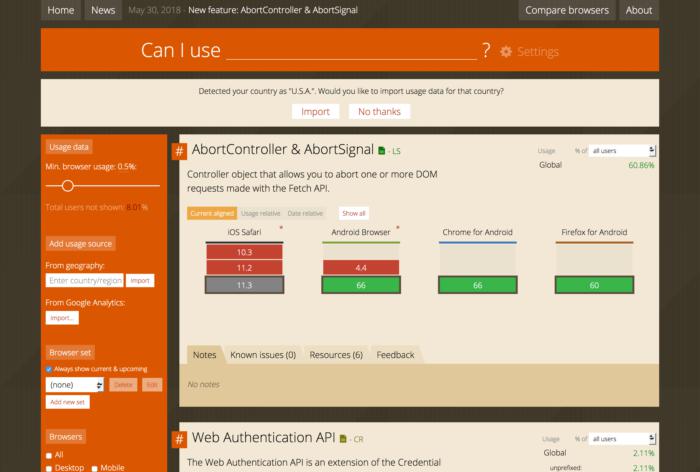Select Usage relative view mode
Screen dimensions: 700x472
pos(261,213)
